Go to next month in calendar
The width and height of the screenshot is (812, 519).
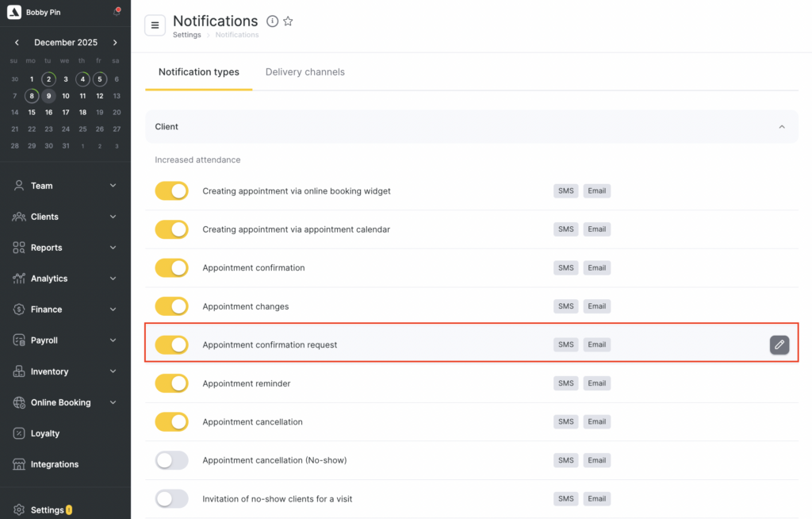115,43
